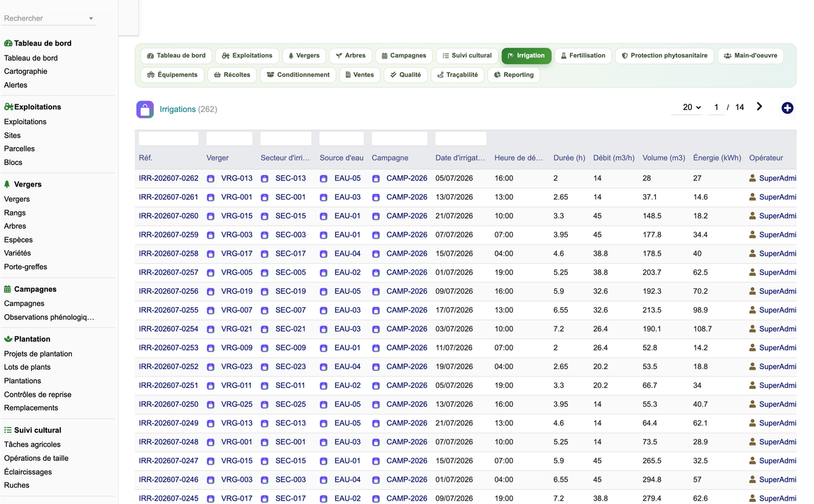Click the tractor icon beside Exploitations heading
Image resolution: width=814 pixels, height=504 pixels.
(9, 107)
